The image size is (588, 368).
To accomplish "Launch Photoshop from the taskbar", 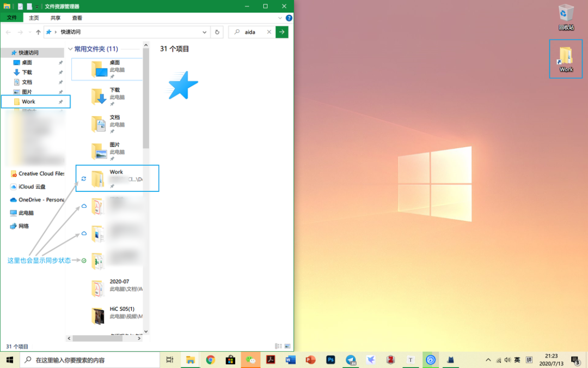I will pyautogui.click(x=330, y=360).
